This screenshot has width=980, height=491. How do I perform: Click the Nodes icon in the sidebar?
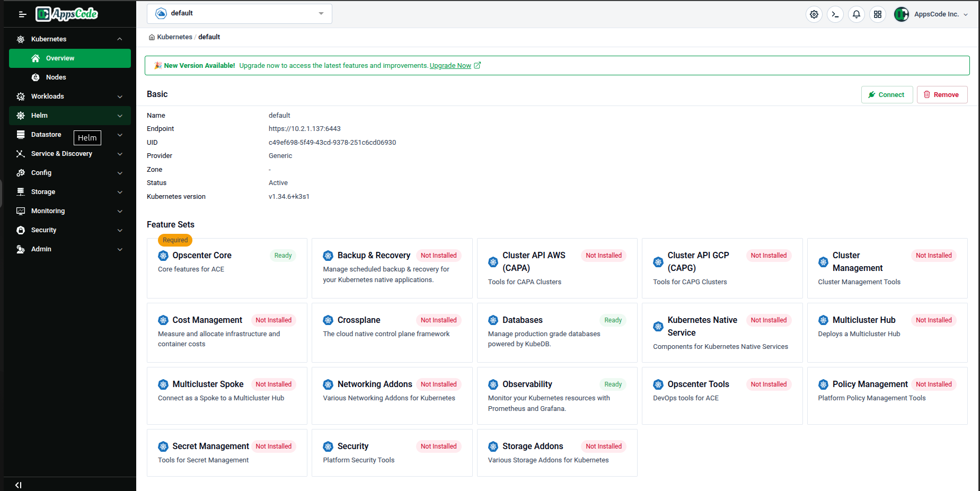pos(35,77)
